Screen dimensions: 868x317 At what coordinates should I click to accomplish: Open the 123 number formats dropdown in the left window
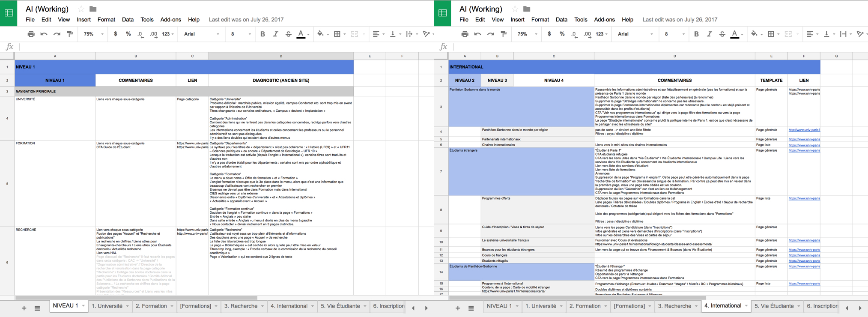point(168,34)
